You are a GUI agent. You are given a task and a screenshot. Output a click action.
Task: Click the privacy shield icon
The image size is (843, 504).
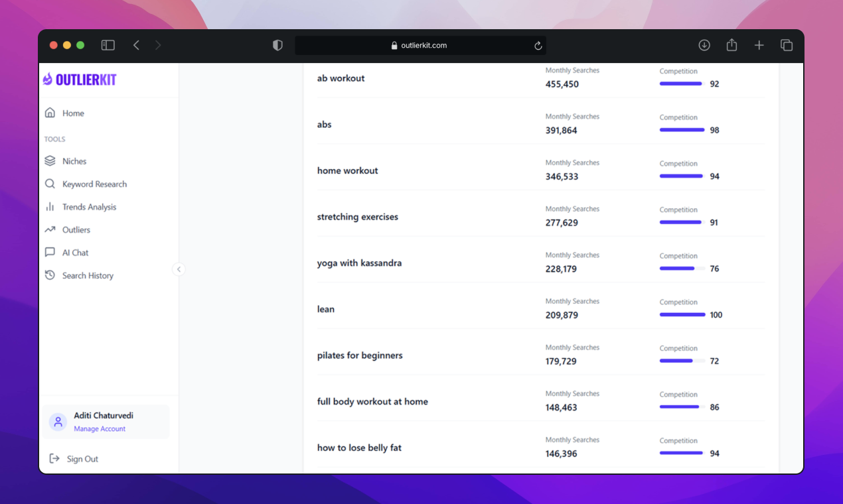(x=277, y=45)
